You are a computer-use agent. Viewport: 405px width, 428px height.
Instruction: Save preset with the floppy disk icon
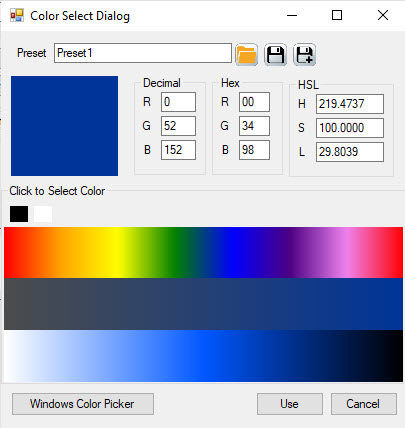pos(275,54)
